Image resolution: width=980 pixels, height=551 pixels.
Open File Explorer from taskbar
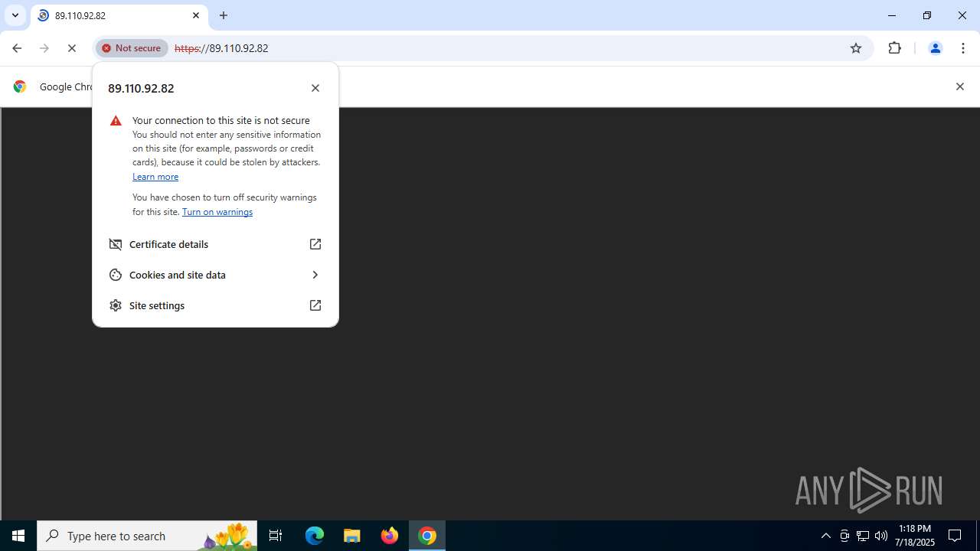pos(352,536)
